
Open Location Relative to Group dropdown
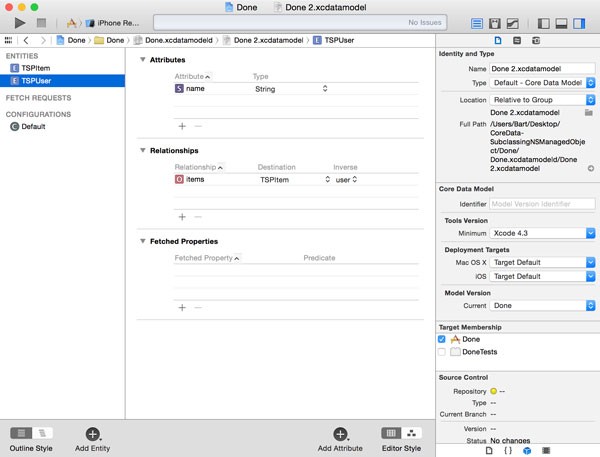542,100
